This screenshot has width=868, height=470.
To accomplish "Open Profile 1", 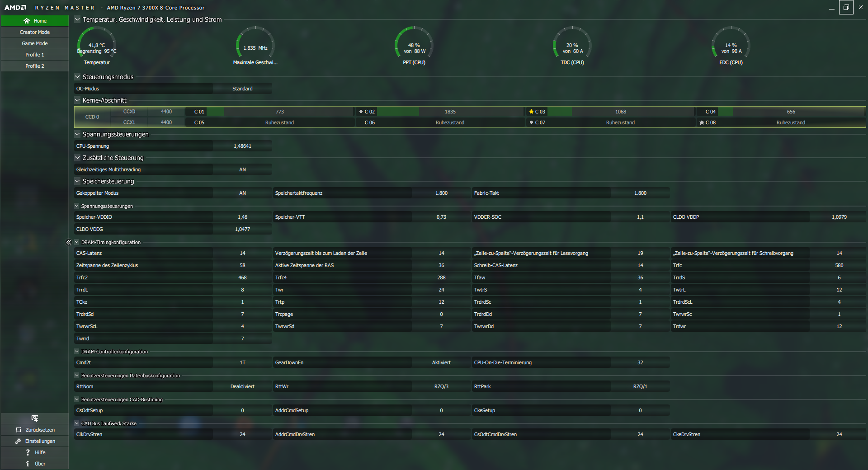I will point(35,55).
